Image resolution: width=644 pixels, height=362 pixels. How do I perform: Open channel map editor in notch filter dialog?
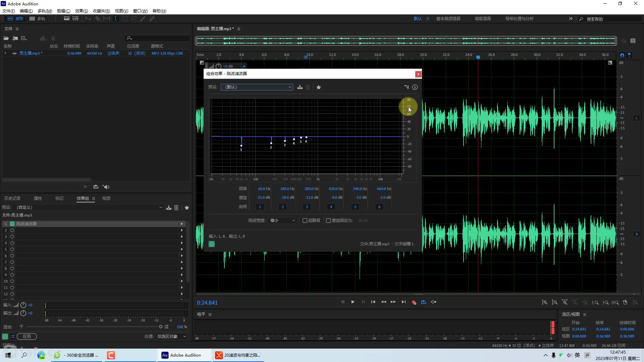coord(407,87)
